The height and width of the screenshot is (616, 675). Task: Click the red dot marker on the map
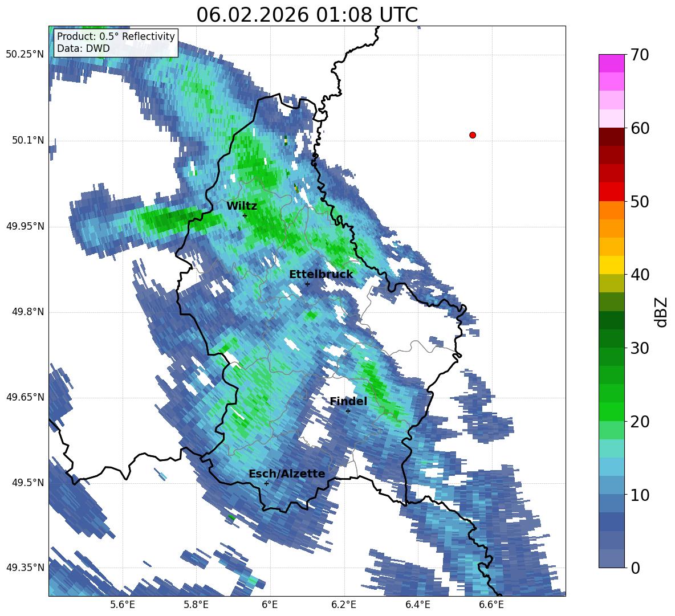coord(472,135)
